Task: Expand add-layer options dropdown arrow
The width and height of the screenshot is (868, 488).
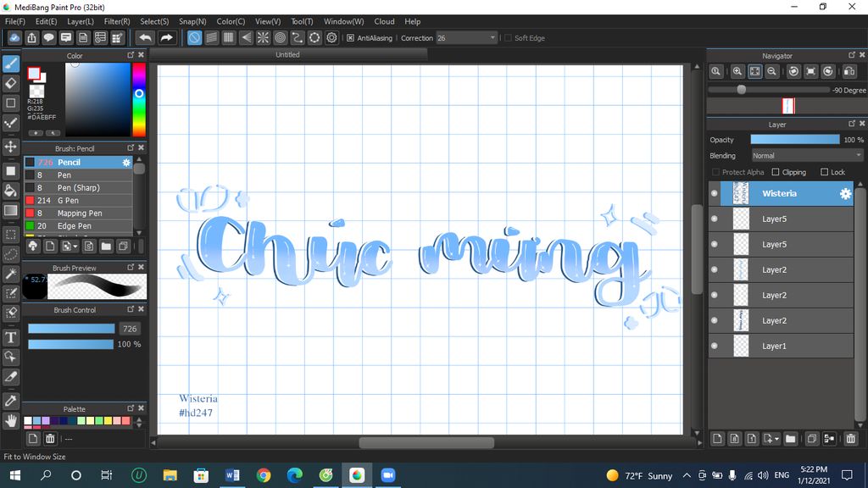Action: pyautogui.click(x=776, y=439)
